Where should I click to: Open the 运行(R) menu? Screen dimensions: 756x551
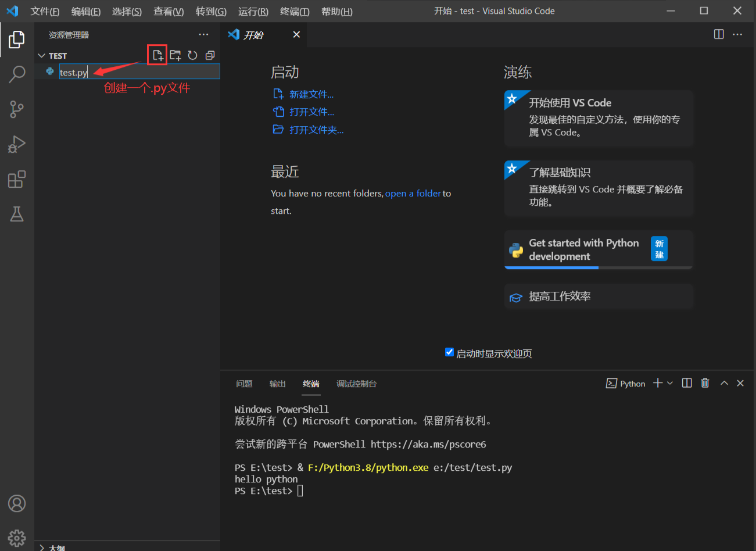pyautogui.click(x=253, y=11)
